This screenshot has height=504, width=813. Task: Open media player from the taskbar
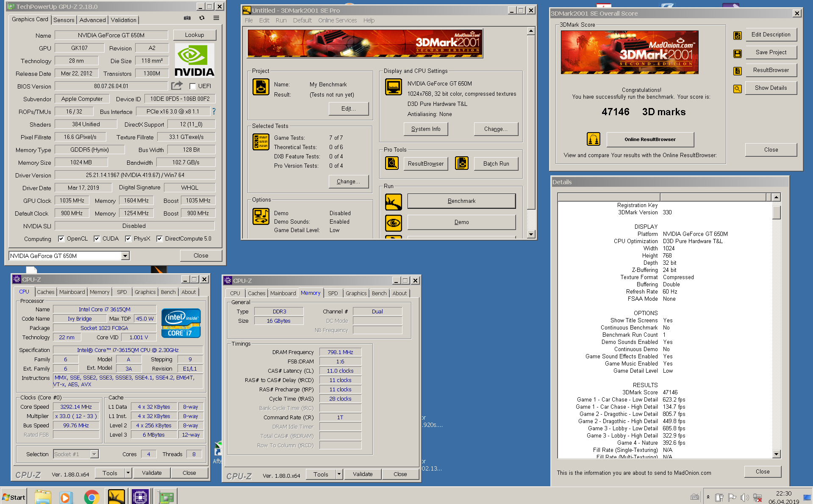click(x=66, y=497)
